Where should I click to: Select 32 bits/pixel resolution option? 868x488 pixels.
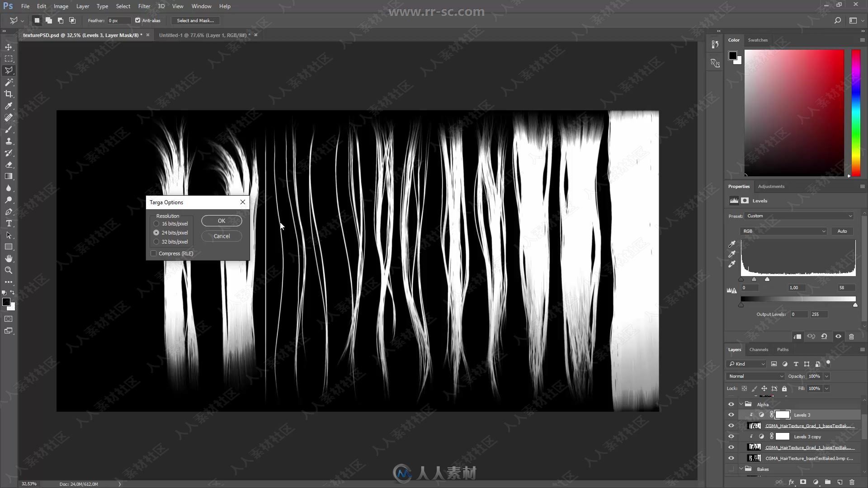pos(156,241)
